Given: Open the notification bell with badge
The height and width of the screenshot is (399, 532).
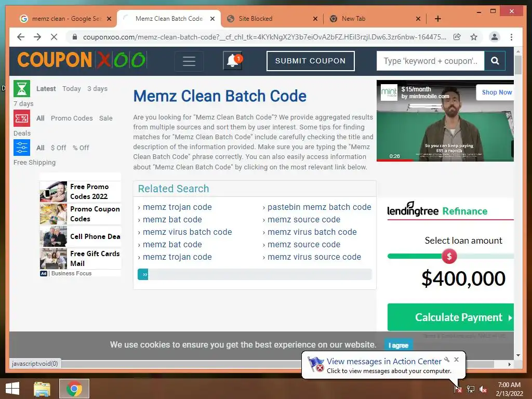Looking at the screenshot, I should (233, 61).
